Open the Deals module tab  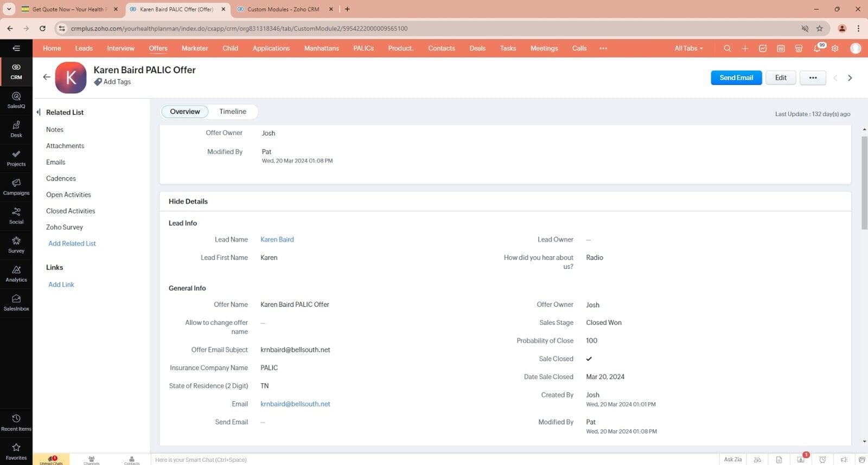point(477,48)
